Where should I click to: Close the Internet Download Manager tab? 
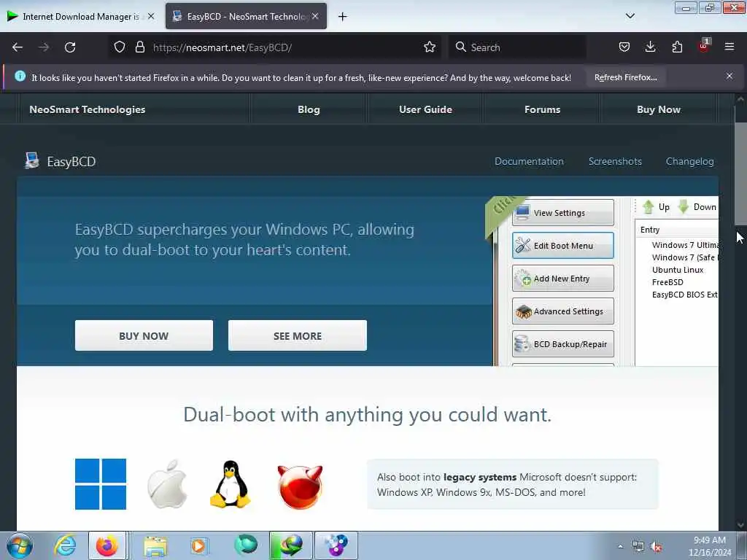pos(151,16)
